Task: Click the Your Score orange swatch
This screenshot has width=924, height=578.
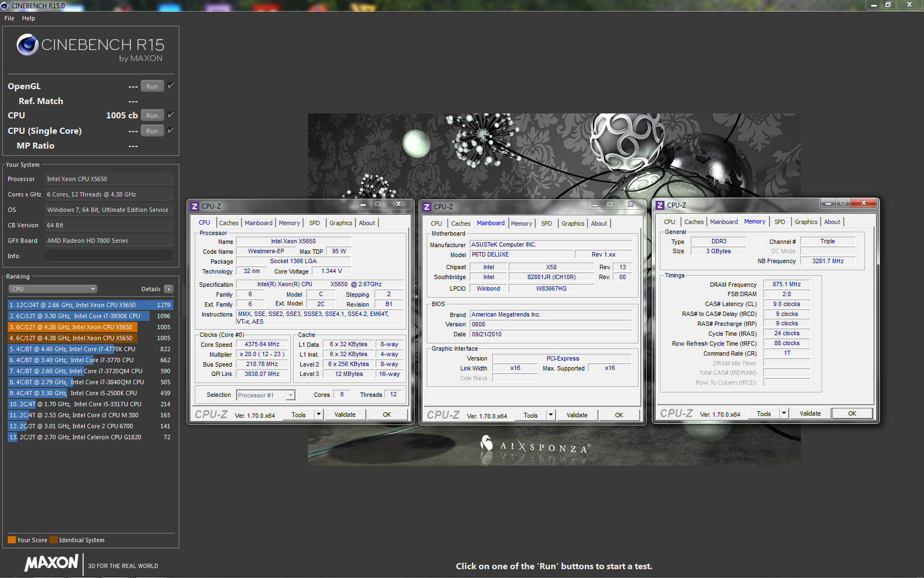Action: click(x=12, y=540)
